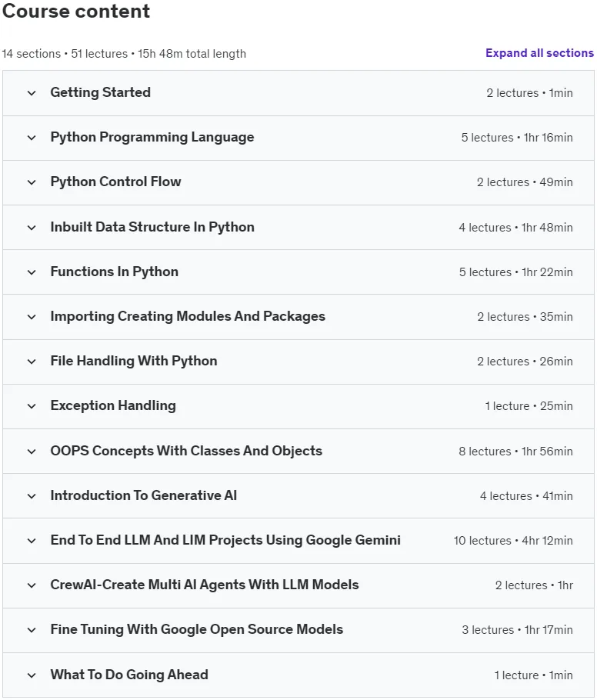Select the Python Control Flow heading
The width and height of the screenshot is (597, 700).
pyautogui.click(x=115, y=182)
